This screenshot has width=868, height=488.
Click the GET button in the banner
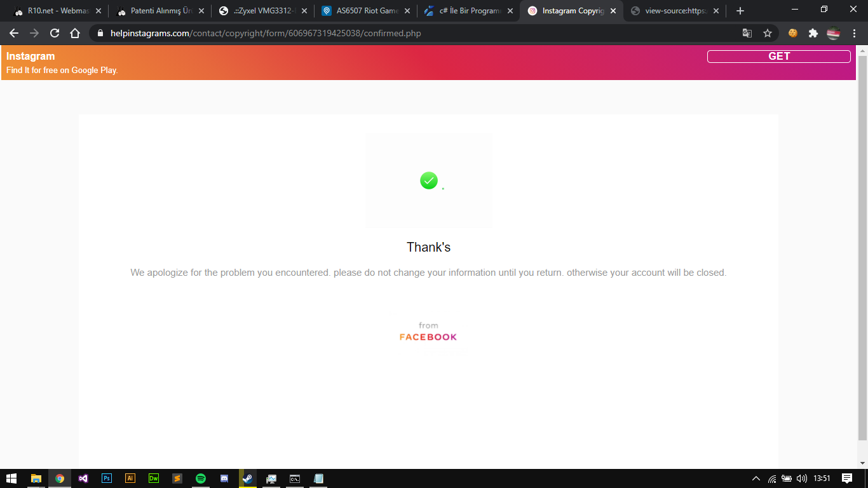779,56
